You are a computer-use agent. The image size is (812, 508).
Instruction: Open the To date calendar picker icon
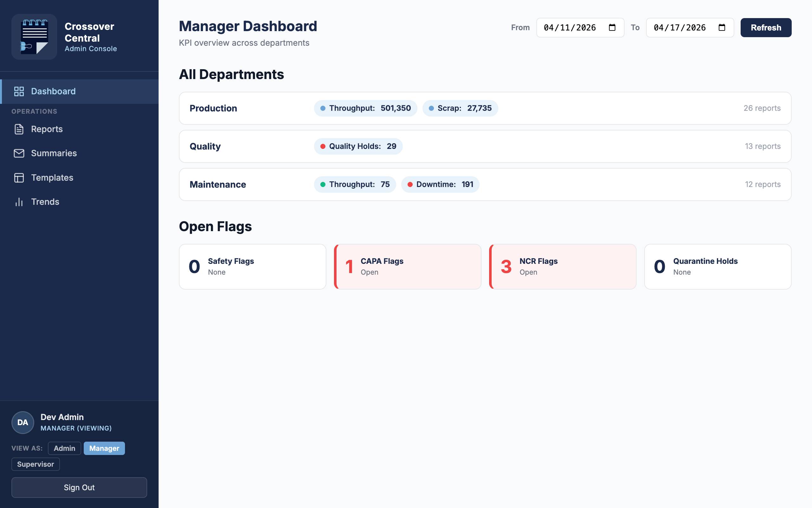722,28
